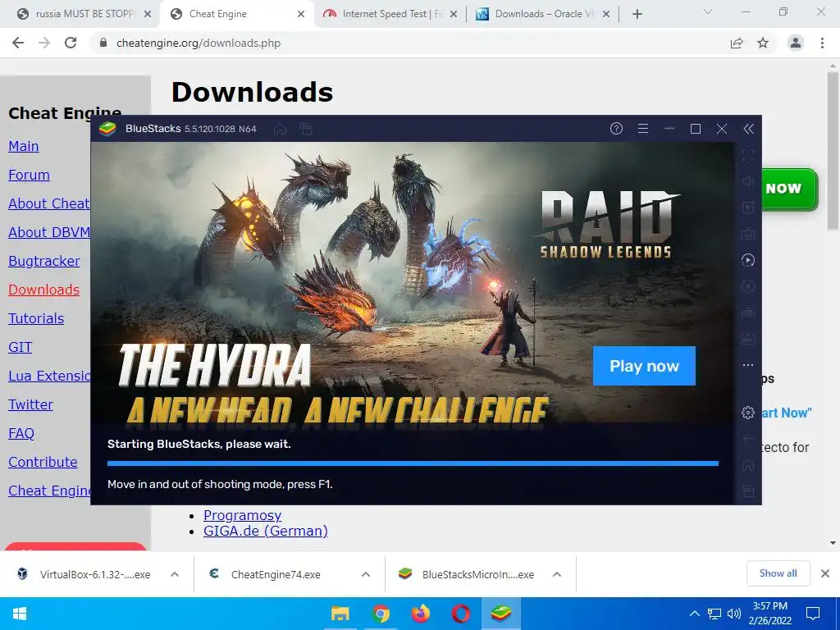Click BlueStacks volume icon in sidebar
This screenshot has width=840, height=630.
click(x=748, y=181)
